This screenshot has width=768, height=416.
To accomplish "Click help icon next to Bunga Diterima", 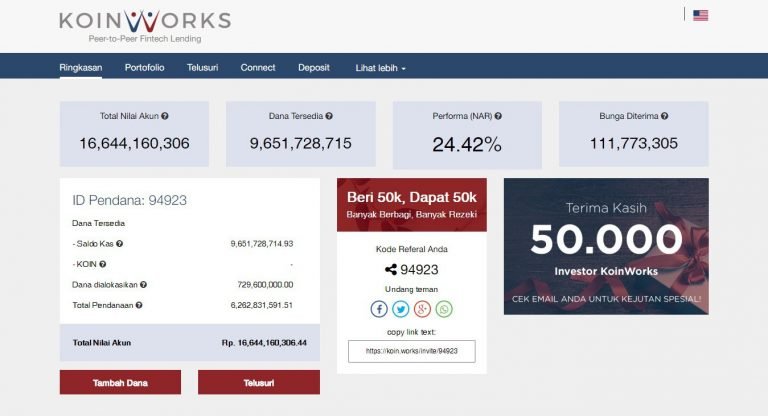I will coord(664,116).
